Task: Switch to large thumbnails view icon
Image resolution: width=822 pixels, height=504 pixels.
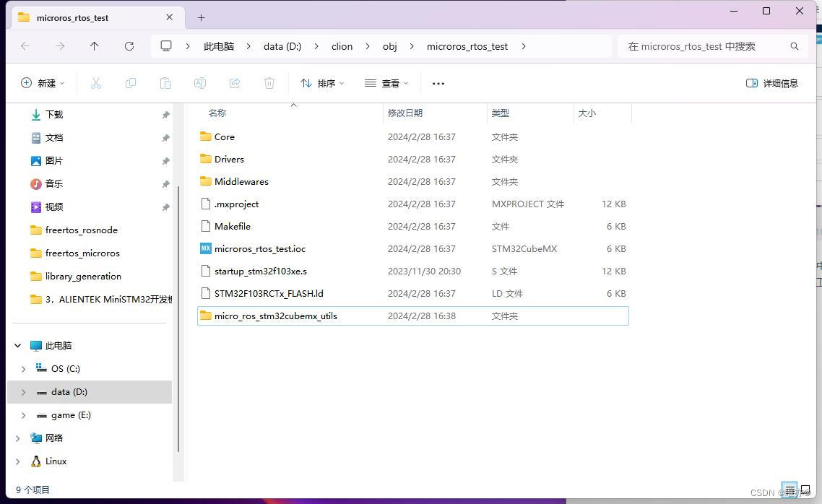Action: (x=805, y=490)
